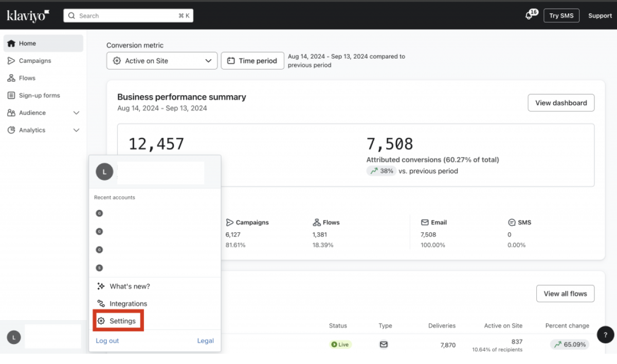Viewport: 617px width, 364px height.
Task: Open the notifications bell icon
Action: (x=529, y=16)
